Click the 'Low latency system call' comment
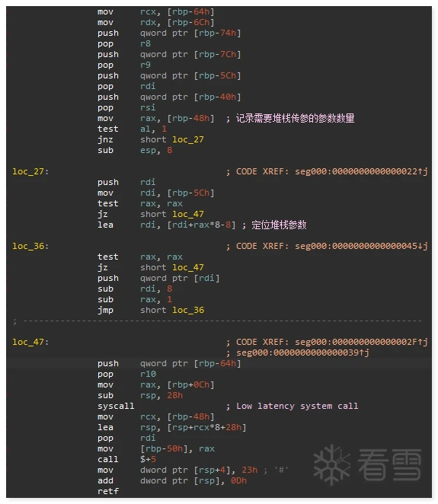The width and height of the screenshot is (438, 504). coord(297,406)
